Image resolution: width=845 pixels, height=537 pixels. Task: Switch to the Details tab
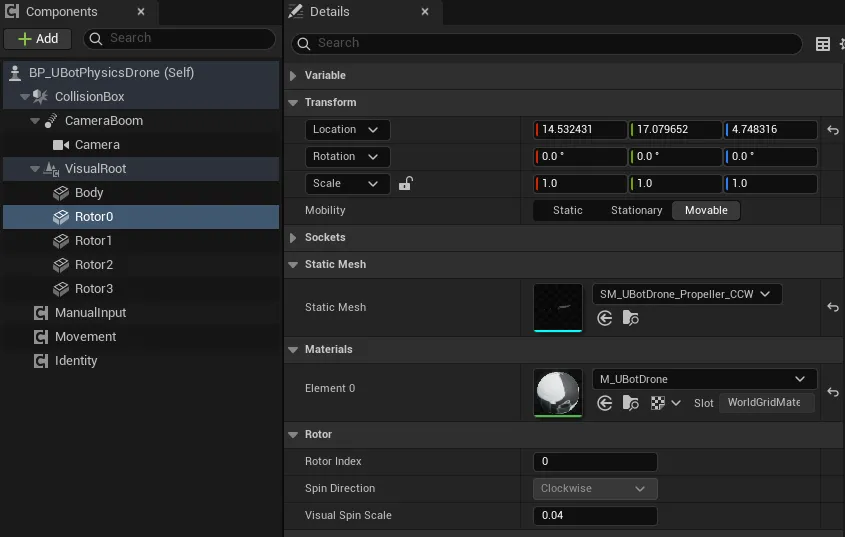click(329, 11)
